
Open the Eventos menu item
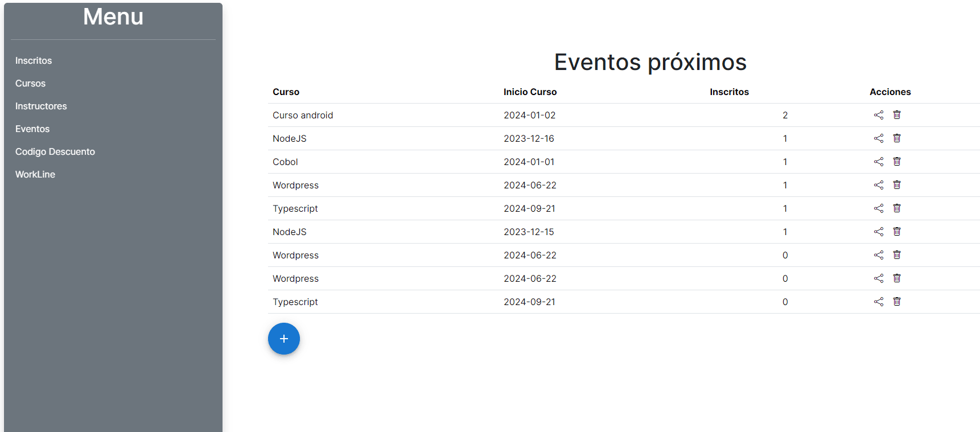(32, 129)
